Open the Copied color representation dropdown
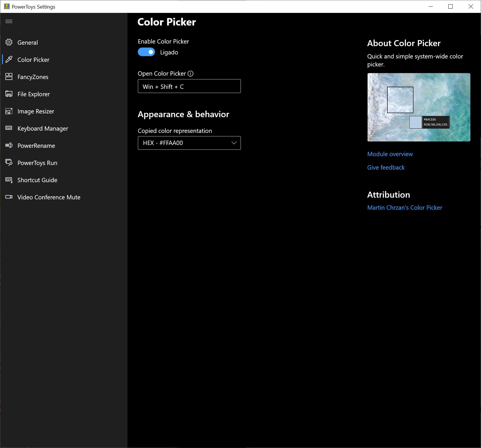Image resolution: width=481 pixels, height=448 pixels. [x=189, y=143]
